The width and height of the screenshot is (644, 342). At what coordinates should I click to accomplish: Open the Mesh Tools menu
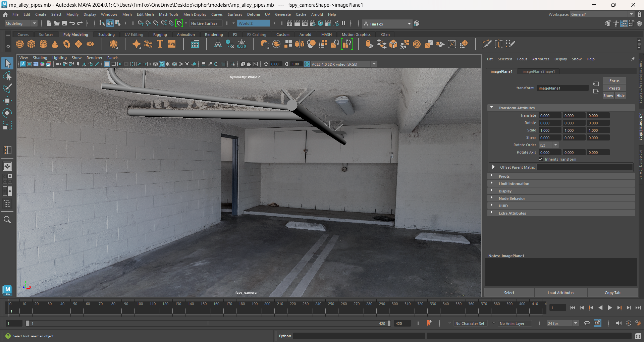pos(169,14)
